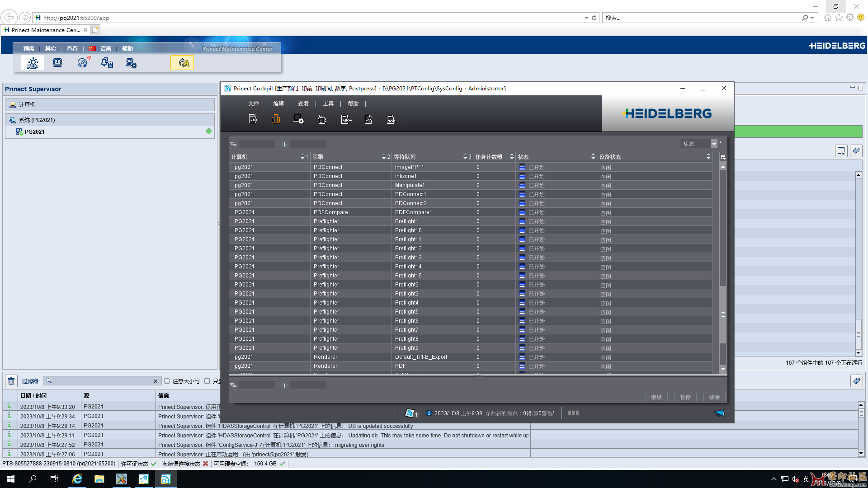
Task: Click the yellow refresh warning icon
Action: coord(183,63)
